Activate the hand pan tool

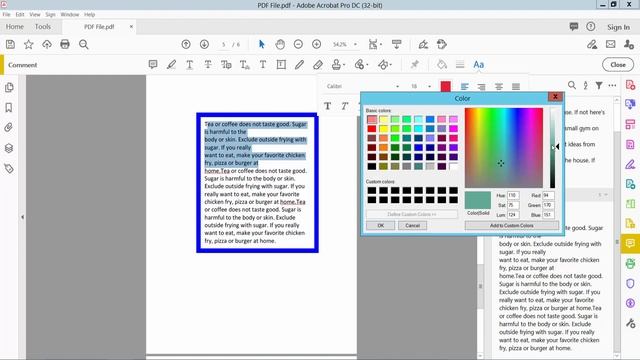280,44
